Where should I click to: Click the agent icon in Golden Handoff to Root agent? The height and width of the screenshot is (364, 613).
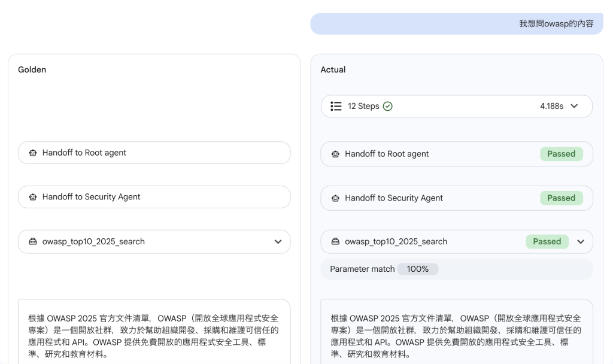point(33,153)
